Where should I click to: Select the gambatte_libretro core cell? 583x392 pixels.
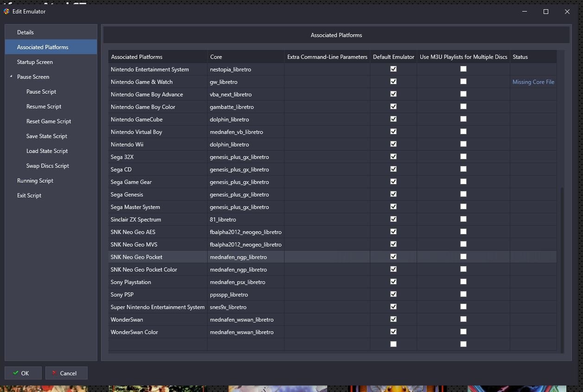pyautogui.click(x=246, y=107)
